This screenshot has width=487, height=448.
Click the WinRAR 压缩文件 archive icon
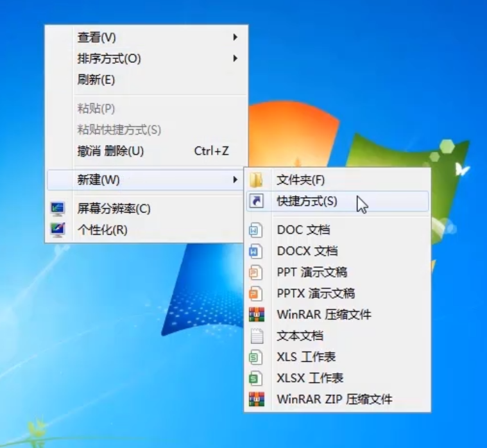256,314
